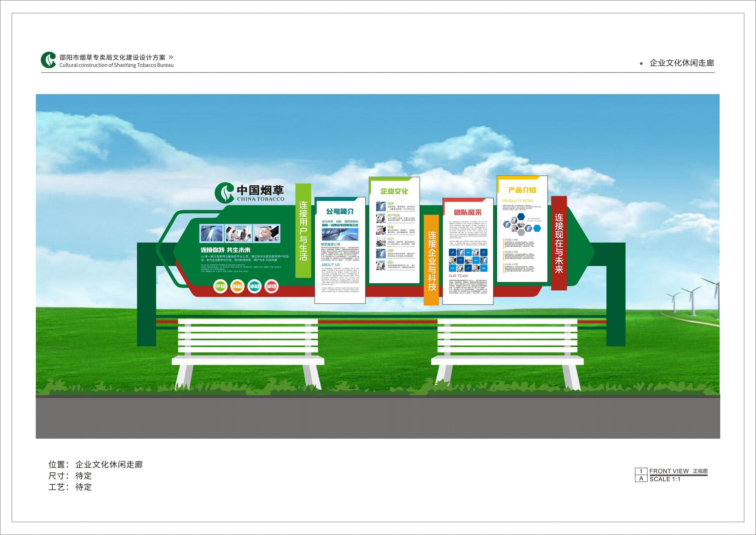The image size is (756, 535).
Task: Click the thumbnail beside 执行 in 企业文化 panel
Action: pos(381,241)
